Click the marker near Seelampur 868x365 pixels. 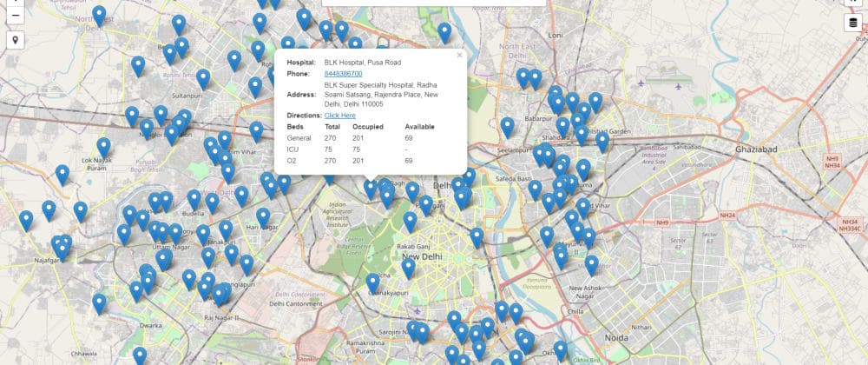pos(507,127)
